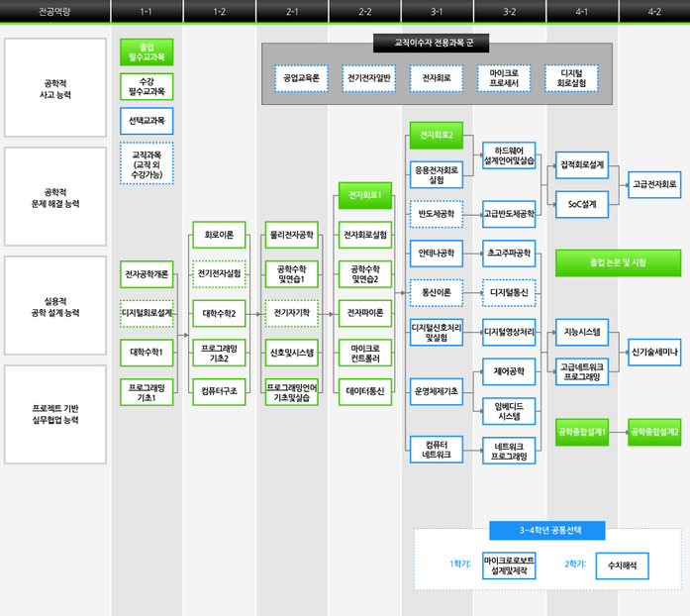
Task: Click the 회로이론 course box
Action: (219, 236)
